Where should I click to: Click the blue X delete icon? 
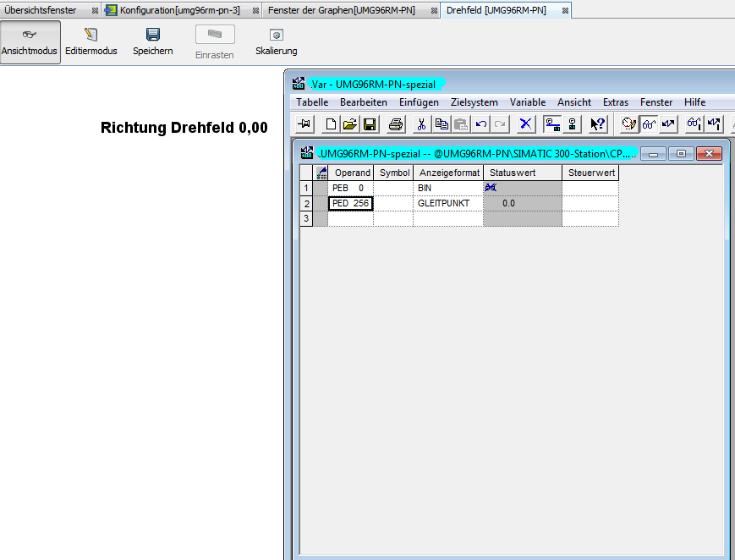[525, 124]
